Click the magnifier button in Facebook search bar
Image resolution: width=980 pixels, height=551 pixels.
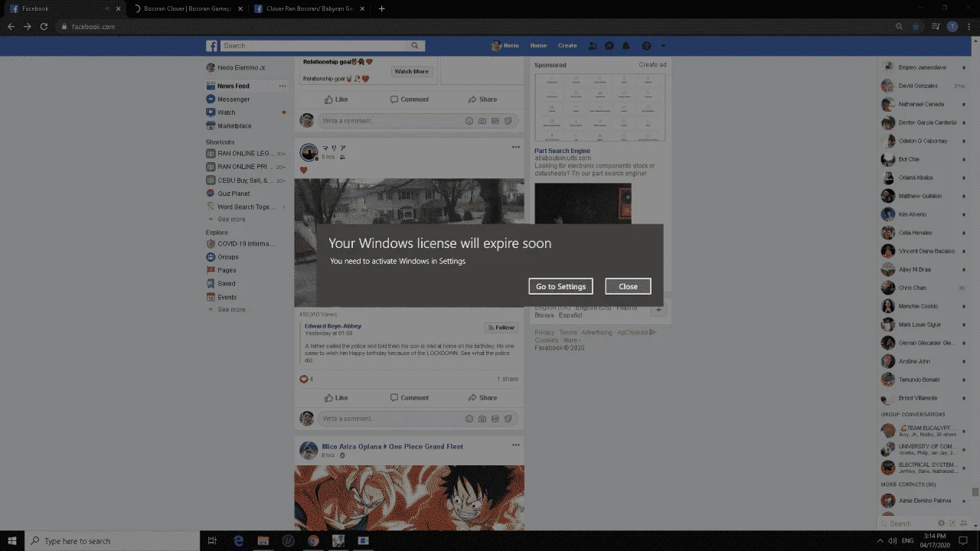point(415,46)
